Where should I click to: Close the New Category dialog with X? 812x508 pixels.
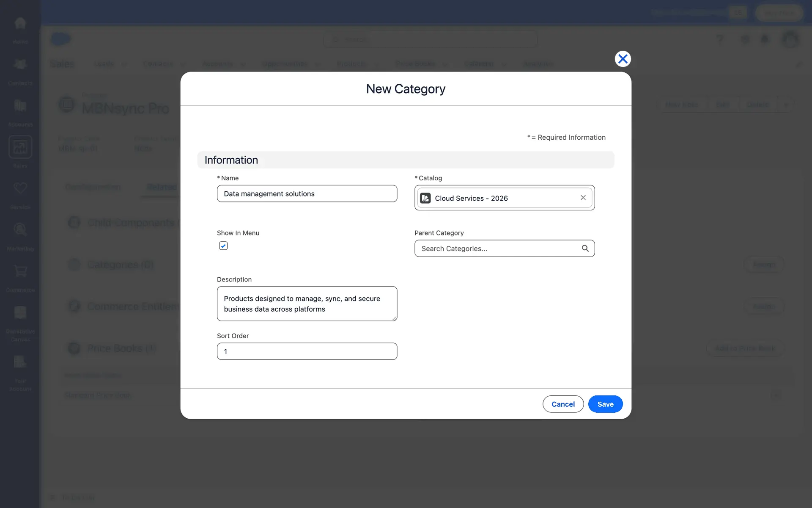[x=623, y=59]
